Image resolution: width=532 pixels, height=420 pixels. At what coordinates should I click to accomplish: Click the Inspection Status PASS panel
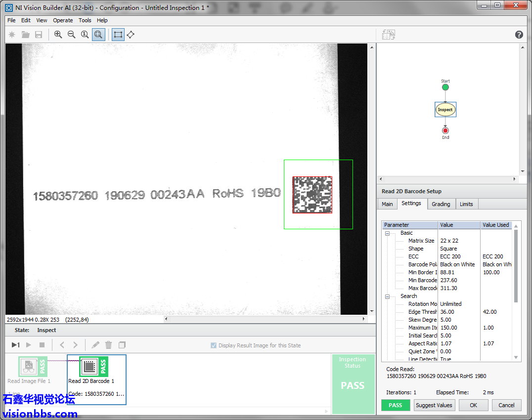click(353, 384)
